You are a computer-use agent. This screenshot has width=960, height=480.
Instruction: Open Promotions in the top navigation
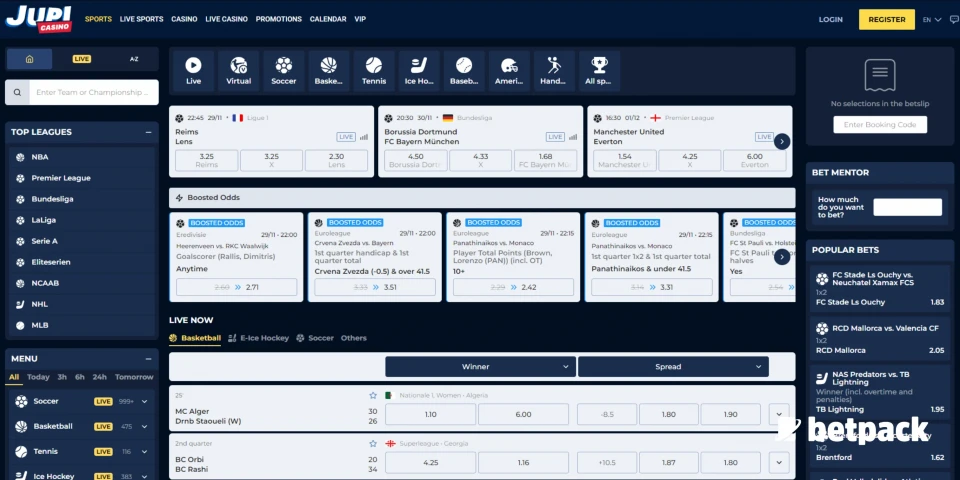point(278,19)
